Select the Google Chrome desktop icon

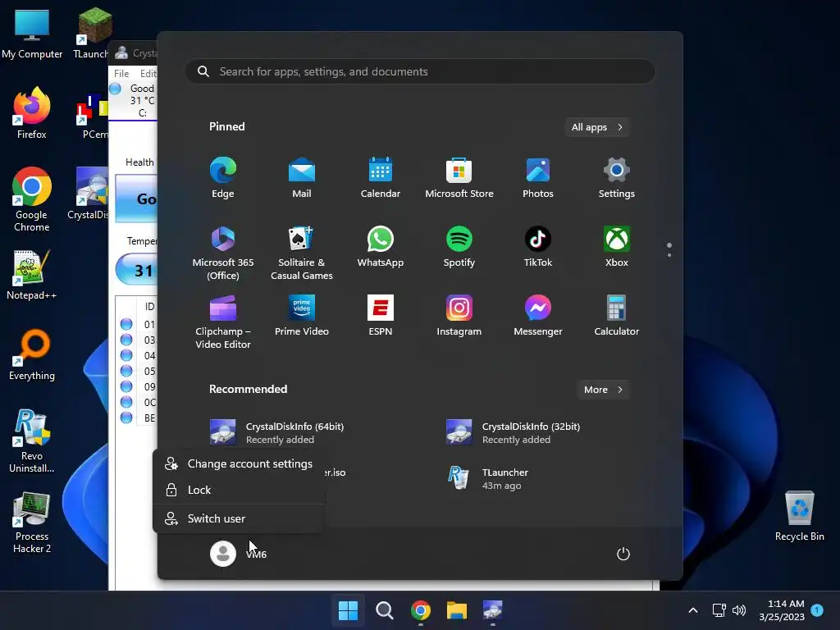point(32,200)
